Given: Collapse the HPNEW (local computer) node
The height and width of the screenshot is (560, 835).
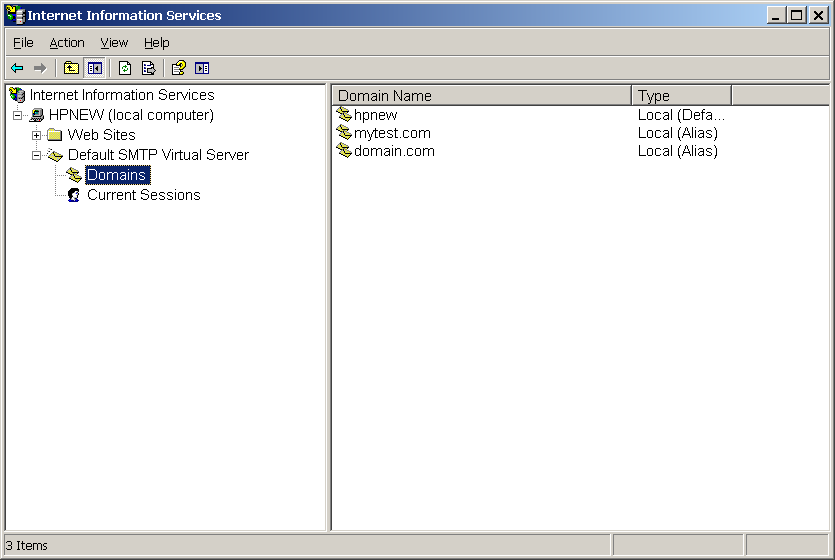Looking at the screenshot, I should (x=18, y=115).
